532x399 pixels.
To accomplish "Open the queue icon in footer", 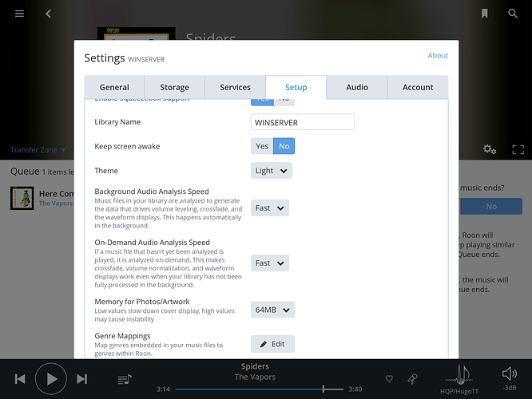I will (125, 379).
